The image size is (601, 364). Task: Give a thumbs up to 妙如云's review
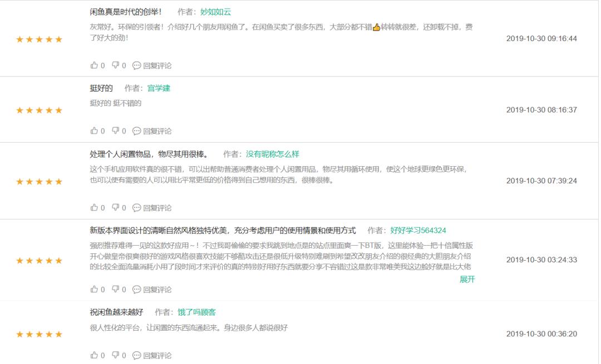coord(95,65)
